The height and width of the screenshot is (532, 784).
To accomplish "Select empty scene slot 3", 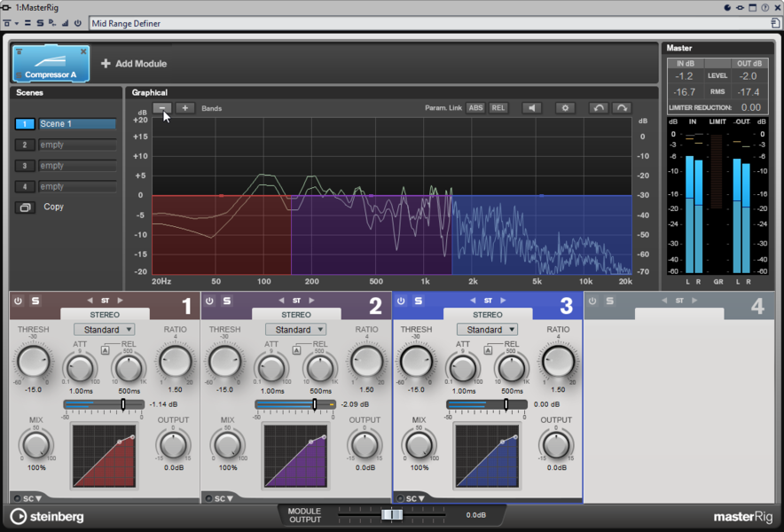I will (77, 166).
